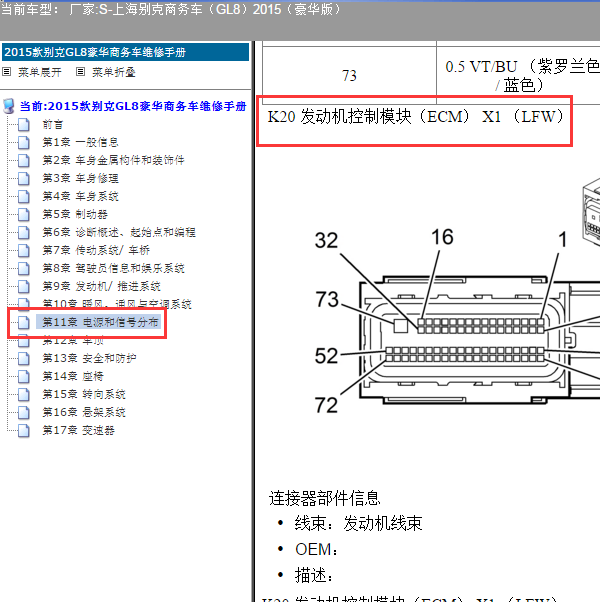This screenshot has height=602, width=600.
Task: Open 第5章 制动器
Action: (x=75, y=214)
